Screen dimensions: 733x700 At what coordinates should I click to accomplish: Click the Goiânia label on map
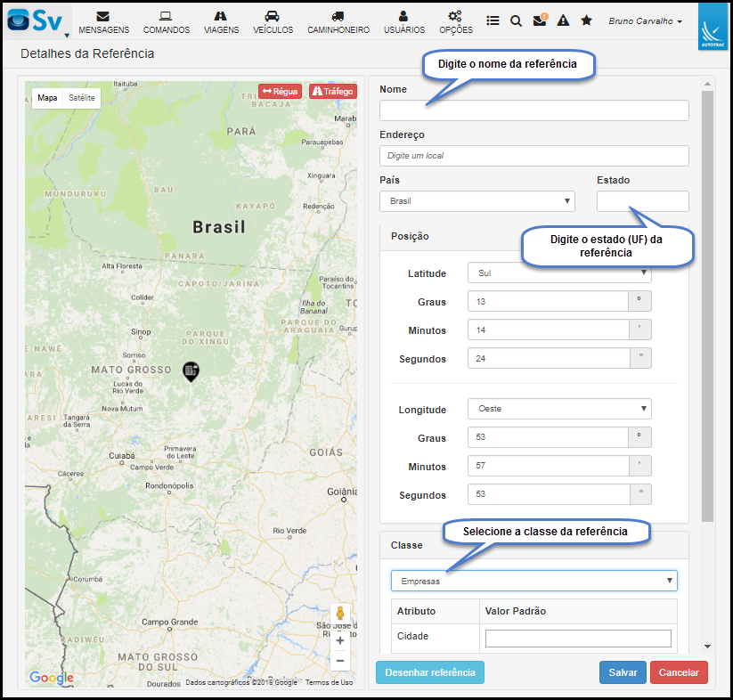coord(342,492)
